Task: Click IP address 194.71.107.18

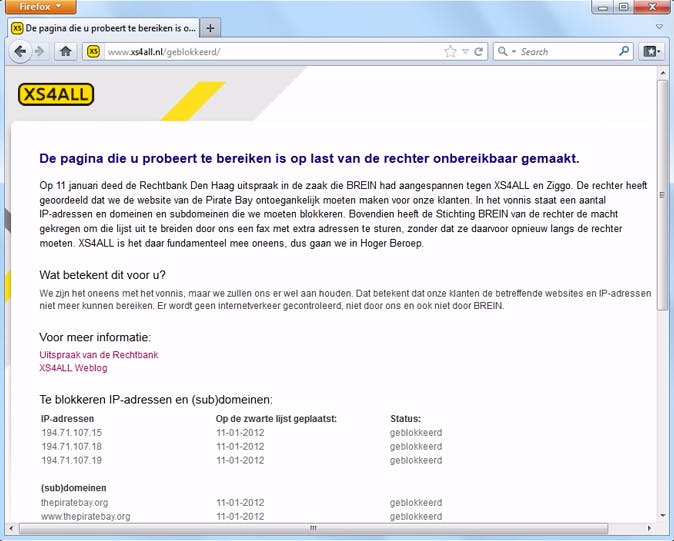Action: coord(72,446)
